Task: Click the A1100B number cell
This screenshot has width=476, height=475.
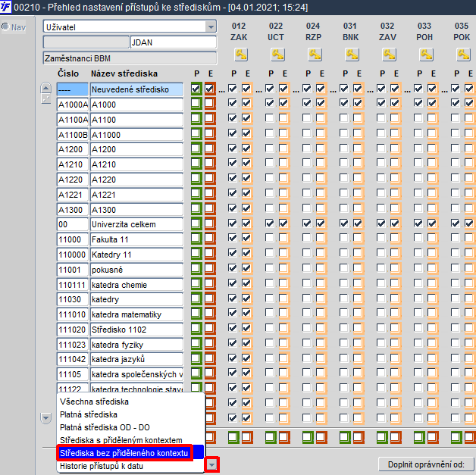Action: pyautogui.click(x=73, y=134)
